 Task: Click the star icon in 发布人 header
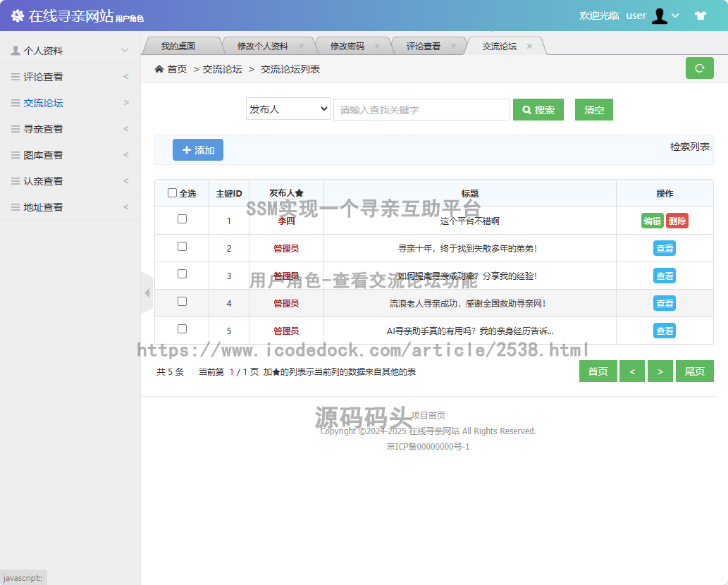(x=300, y=192)
